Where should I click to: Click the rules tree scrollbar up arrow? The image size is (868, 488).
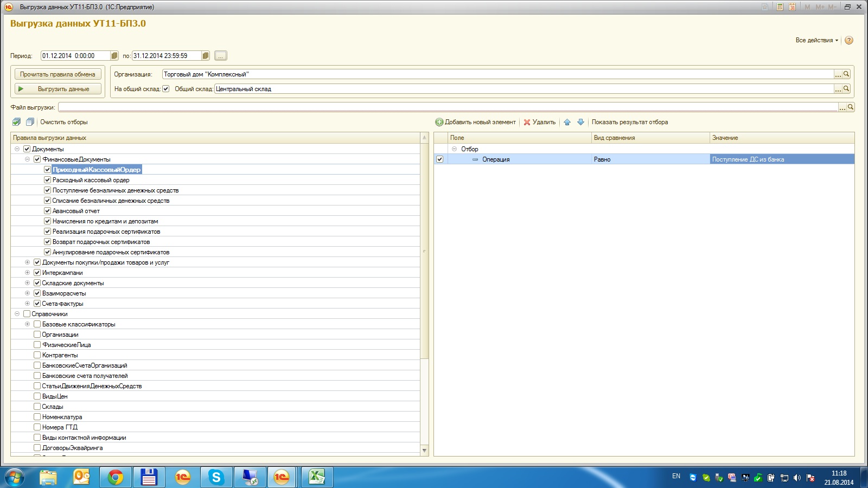point(424,138)
